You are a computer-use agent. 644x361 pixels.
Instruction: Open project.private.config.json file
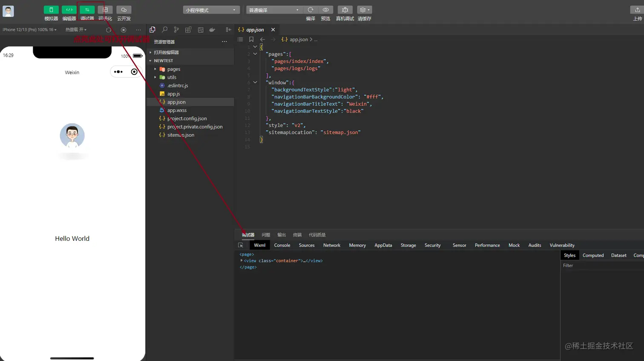point(190,127)
